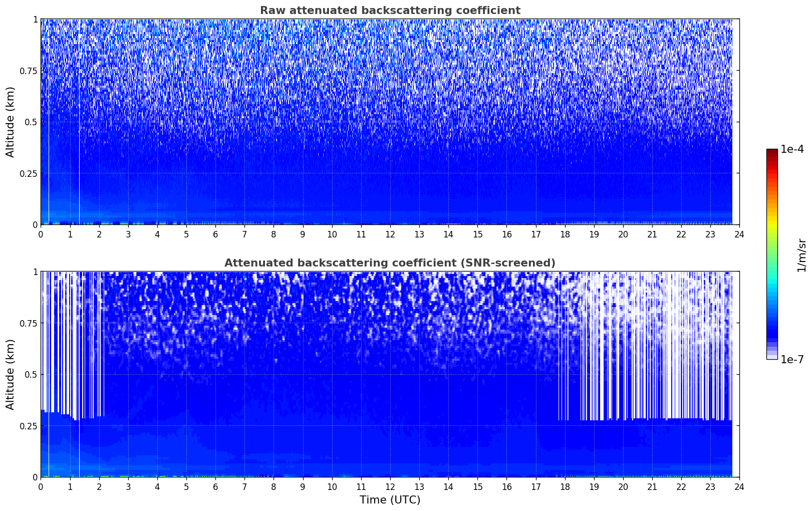Screen dimensions: 812x511
Task: Click the altitude tick 1 on the top plot
Action: tap(35, 19)
